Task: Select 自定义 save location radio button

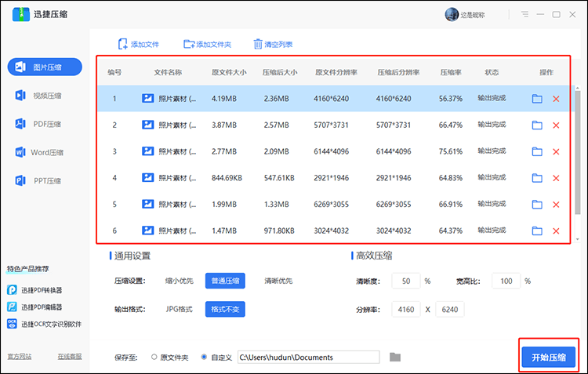Action: [205, 358]
